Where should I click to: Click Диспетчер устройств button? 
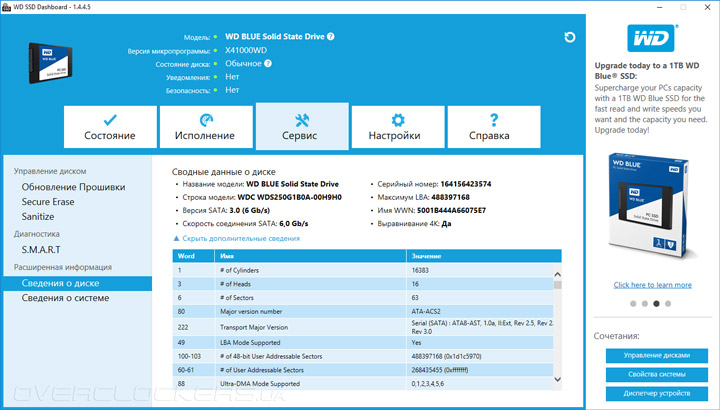tap(657, 393)
